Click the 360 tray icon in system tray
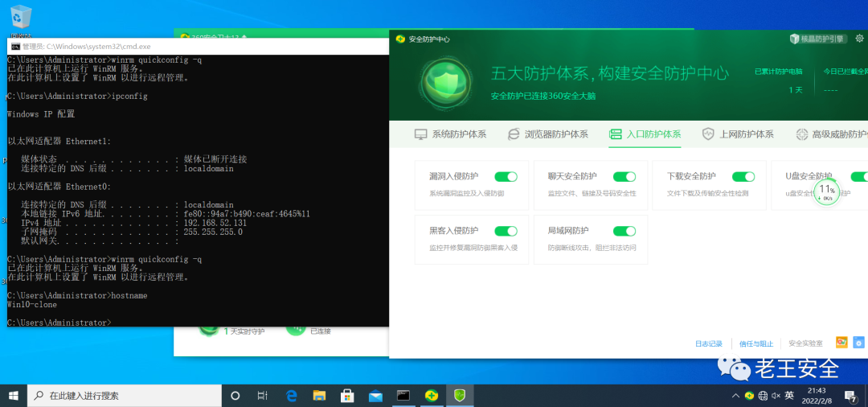Image resolution: width=868 pixels, height=407 pixels. click(x=749, y=396)
